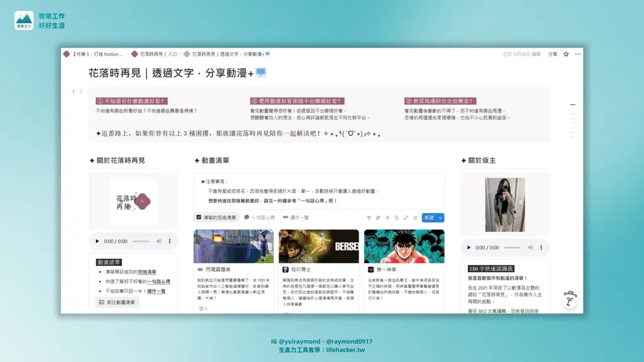Viewport: 644px width, 362px height.
Task: Switch to the 一句話心得 view tab
Action: [258, 217]
